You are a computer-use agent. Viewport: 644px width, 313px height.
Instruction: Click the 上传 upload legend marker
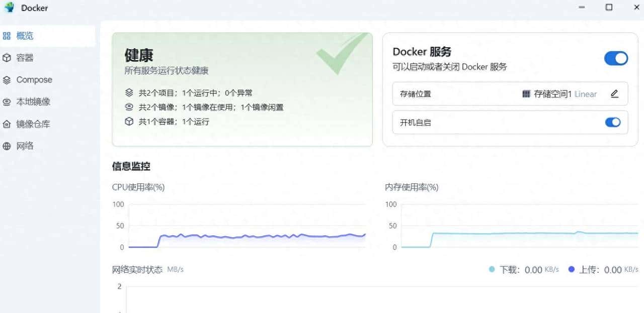point(571,269)
